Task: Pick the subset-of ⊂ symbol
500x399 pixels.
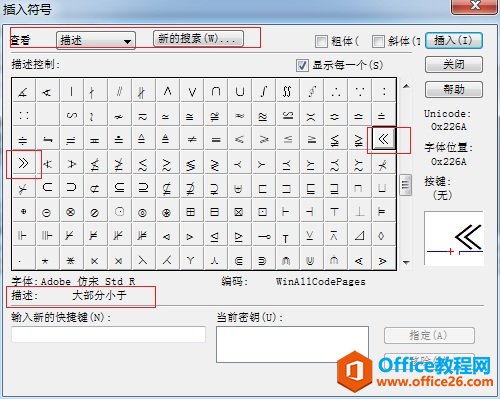Action: point(47,187)
